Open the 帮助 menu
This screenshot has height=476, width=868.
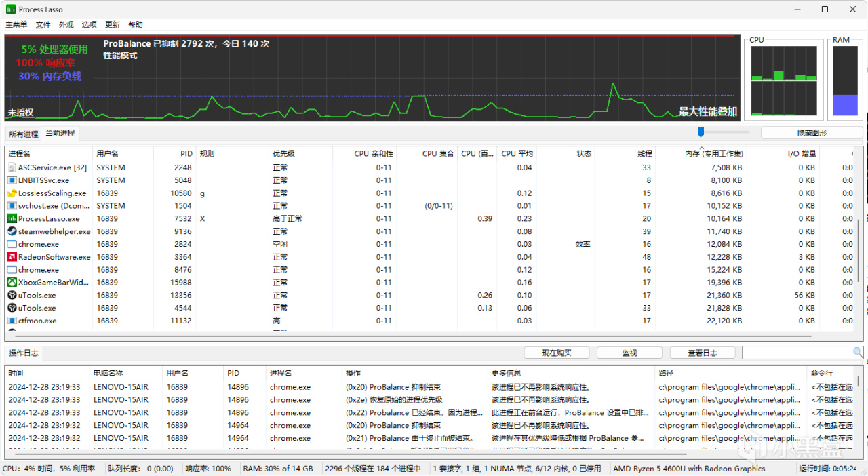(x=136, y=24)
